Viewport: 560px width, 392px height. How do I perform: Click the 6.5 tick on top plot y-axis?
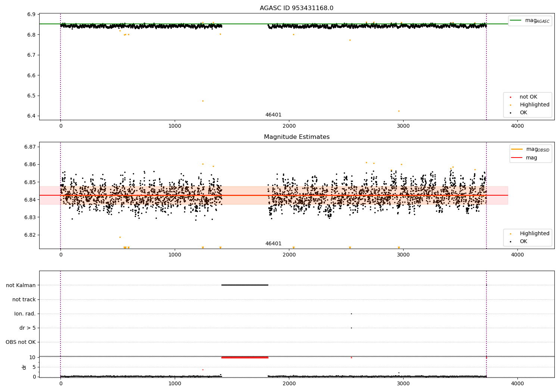coord(31,96)
